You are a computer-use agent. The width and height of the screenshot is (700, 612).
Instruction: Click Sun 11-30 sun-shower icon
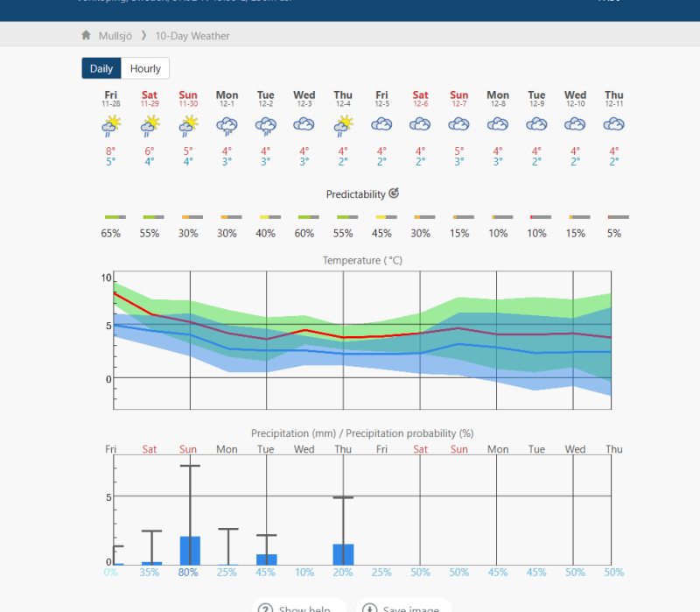188,125
